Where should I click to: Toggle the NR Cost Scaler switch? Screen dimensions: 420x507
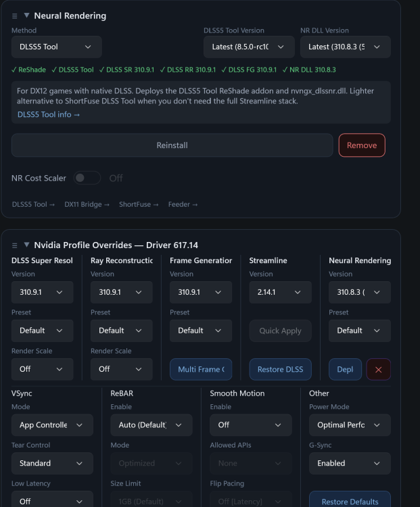pyautogui.click(x=87, y=178)
